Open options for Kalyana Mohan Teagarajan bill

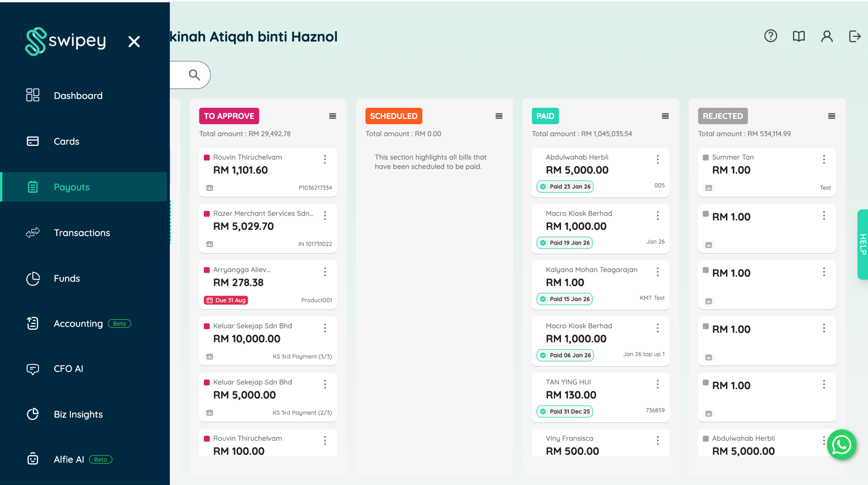(x=657, y=272)
